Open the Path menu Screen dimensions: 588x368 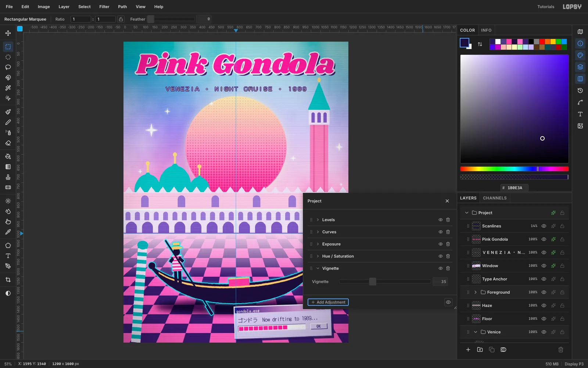click(x=122, y=7)
